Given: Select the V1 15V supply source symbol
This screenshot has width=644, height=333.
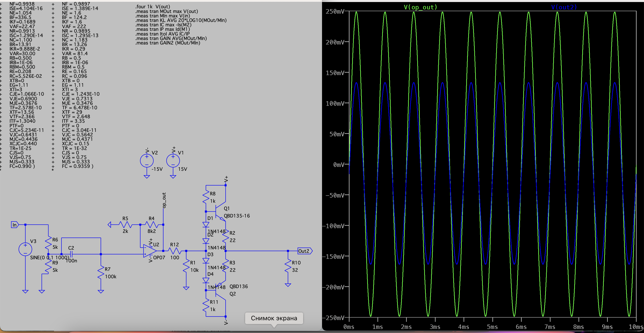Looking at the screenshot, I should [173, 161].
